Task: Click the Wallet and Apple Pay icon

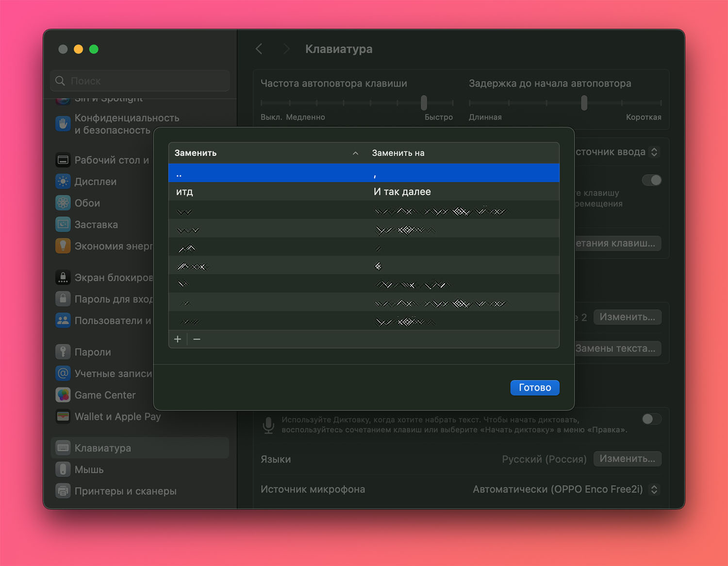Action: pyautogui.click(x=63, y=417)
